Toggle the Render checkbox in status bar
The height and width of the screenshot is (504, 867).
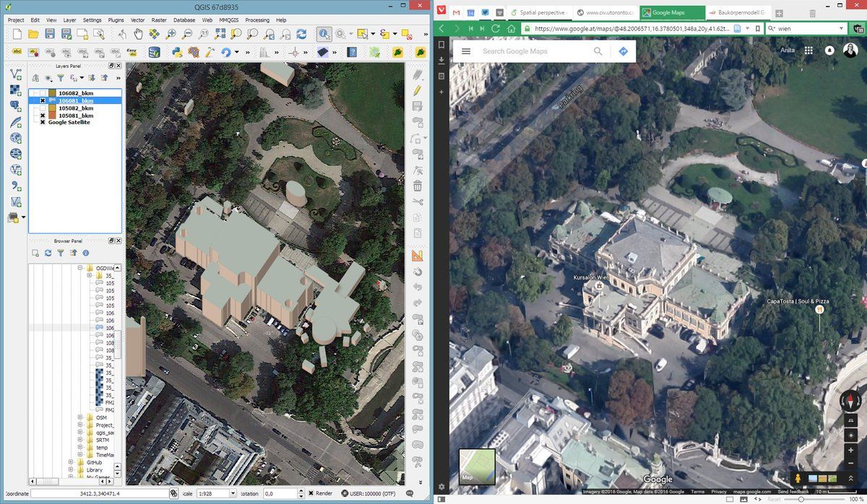point(311,493)
